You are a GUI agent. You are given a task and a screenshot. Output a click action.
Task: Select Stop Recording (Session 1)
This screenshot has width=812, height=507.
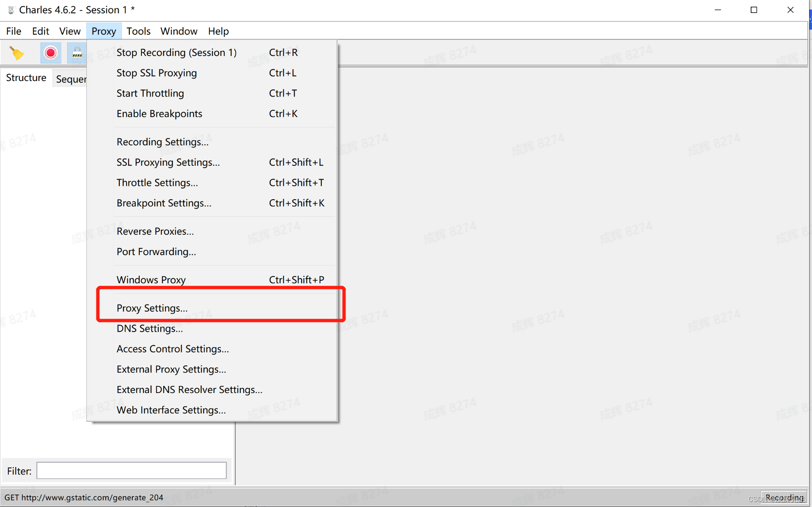(176, 52)
